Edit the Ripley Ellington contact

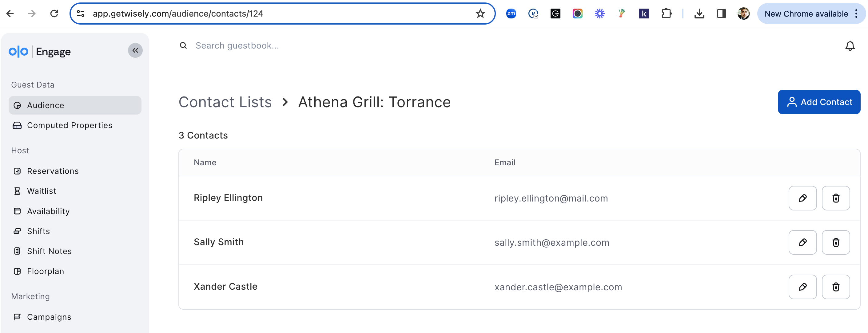[x=802, y=198]
